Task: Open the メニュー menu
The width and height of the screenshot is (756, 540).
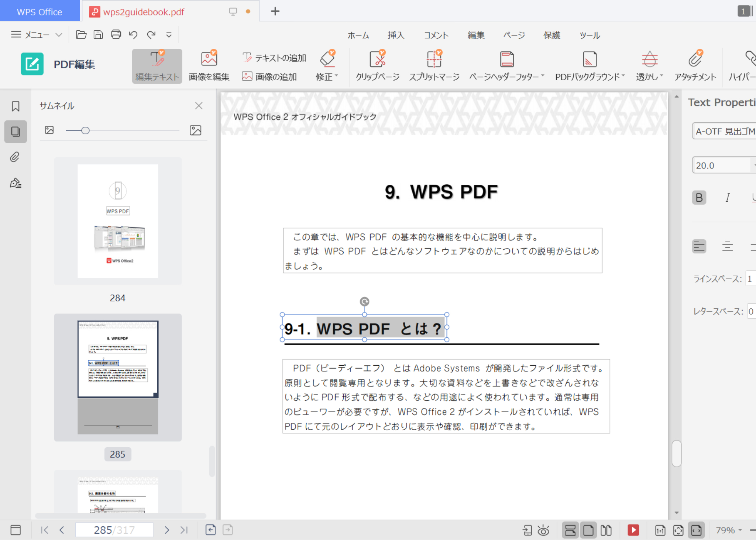Action: 36,35
